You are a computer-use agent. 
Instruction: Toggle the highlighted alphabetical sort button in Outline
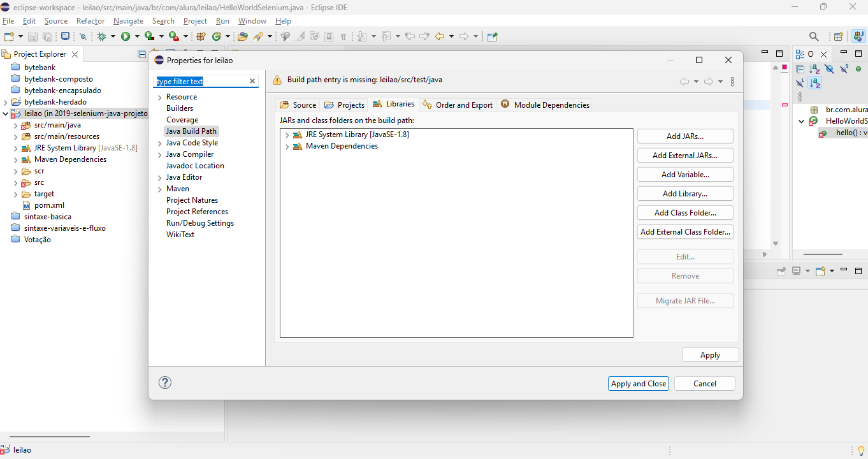[x=815, y=83]
